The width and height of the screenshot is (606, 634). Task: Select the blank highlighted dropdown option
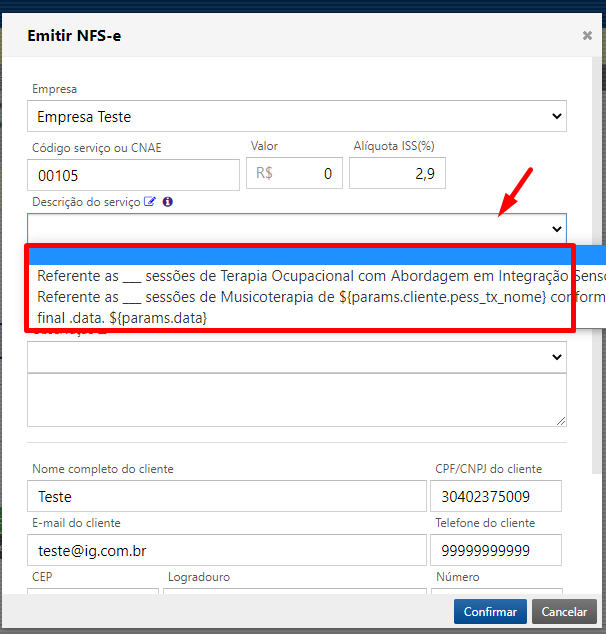(317, 256)
